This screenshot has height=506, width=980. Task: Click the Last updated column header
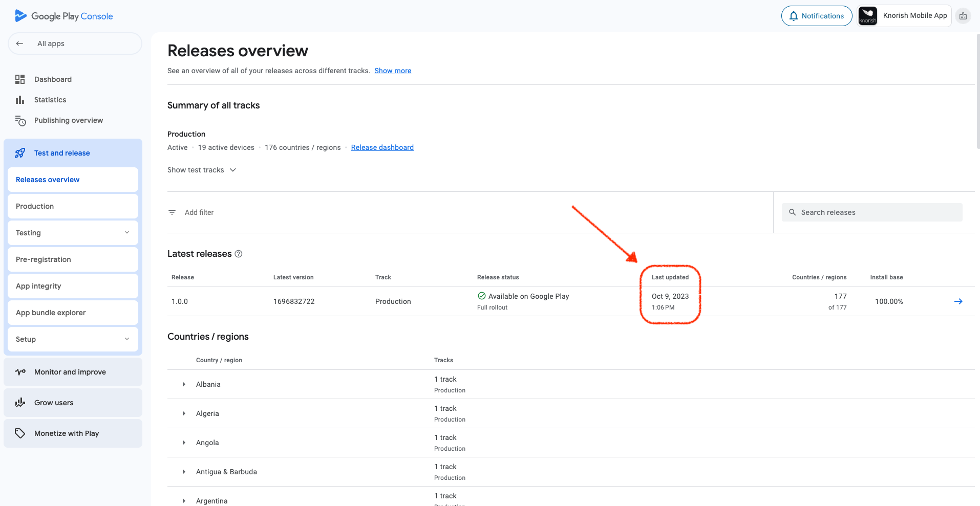click(670, 277)
